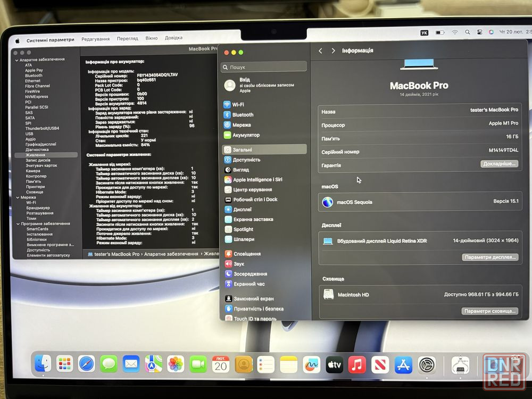Select Графіка/дисплеї in the hardware tree

[41, 144]
